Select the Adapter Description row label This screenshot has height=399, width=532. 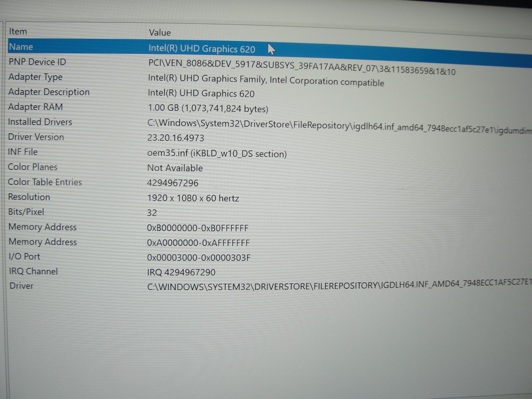(x=49, y=92)
